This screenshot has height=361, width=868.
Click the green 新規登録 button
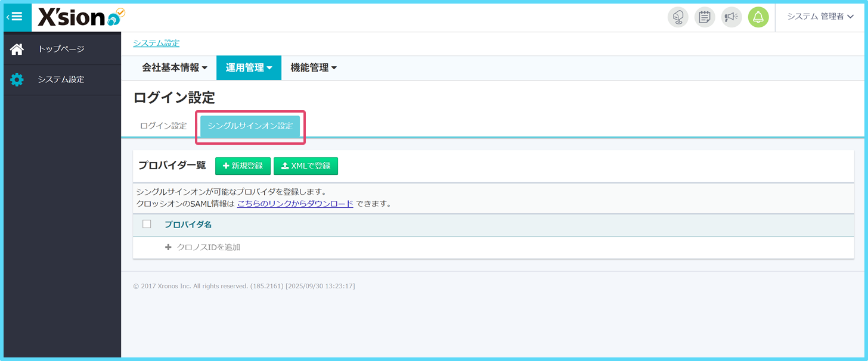243,166
